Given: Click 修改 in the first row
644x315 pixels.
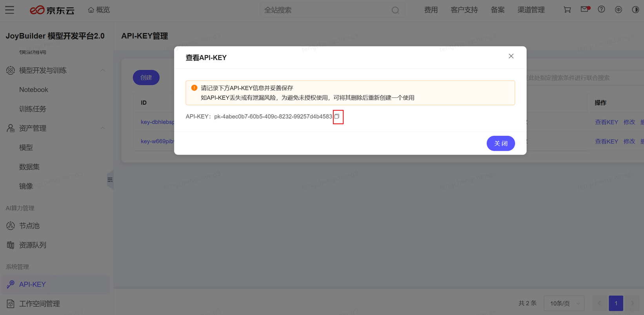Looking at the screenshot, I should click(629, 122).
